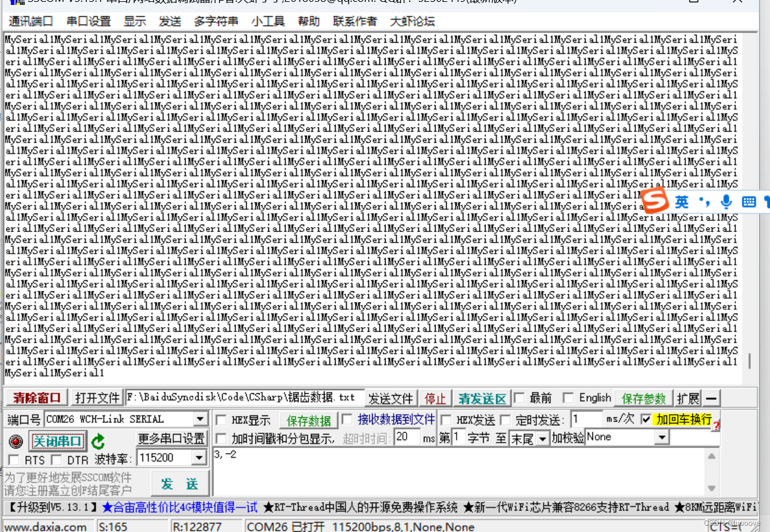Open the 大虾论坛 menu
Image resolution: width=770 pixels, height=532 pixels.
point(412,22)
